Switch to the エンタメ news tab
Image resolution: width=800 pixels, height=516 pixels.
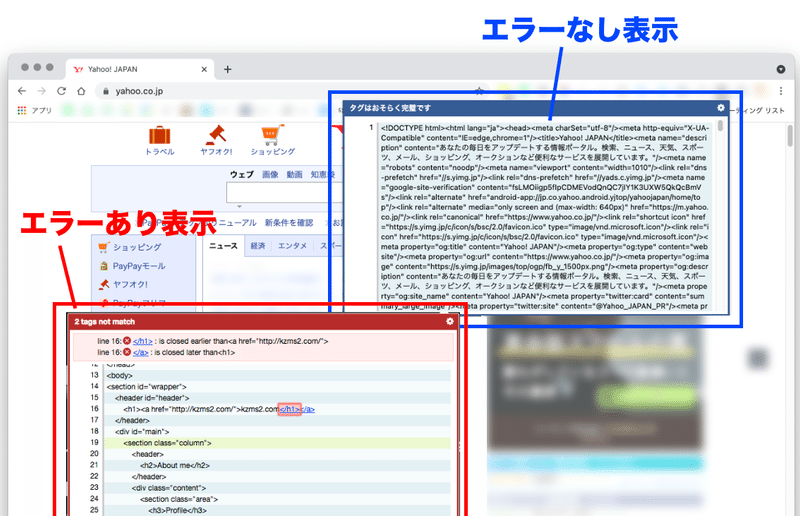292,246
